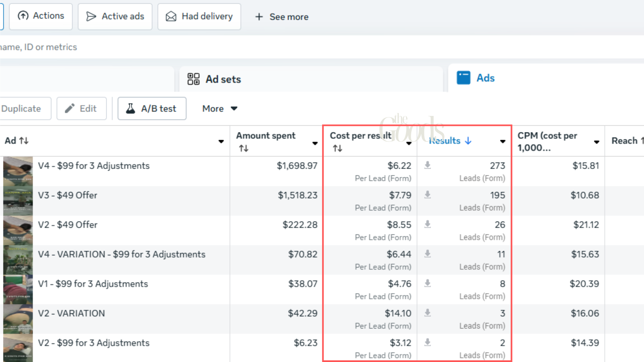Switch to the Ads tab
Viewport: 644px width, 362px height.
546,78
